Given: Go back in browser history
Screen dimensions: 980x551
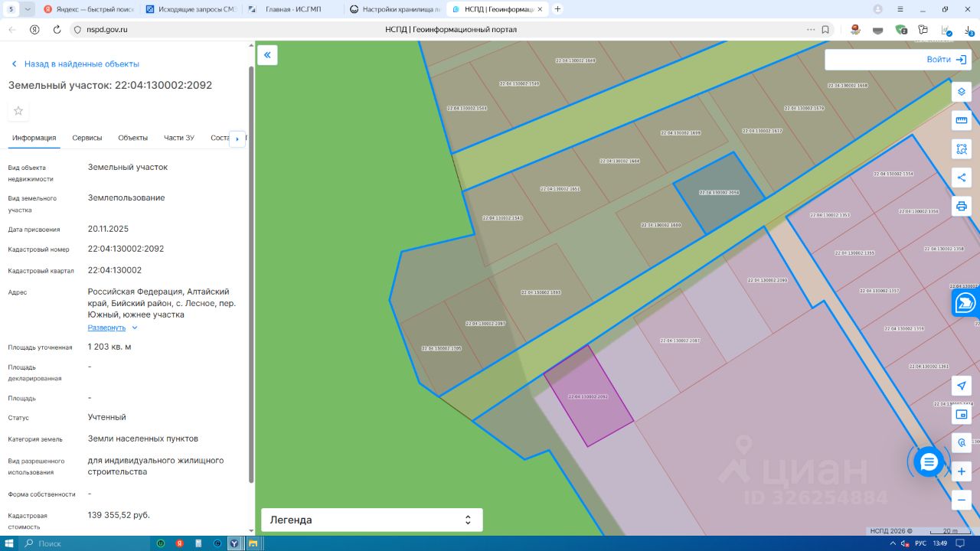Looking at the screenshot, I should (12, 30).
